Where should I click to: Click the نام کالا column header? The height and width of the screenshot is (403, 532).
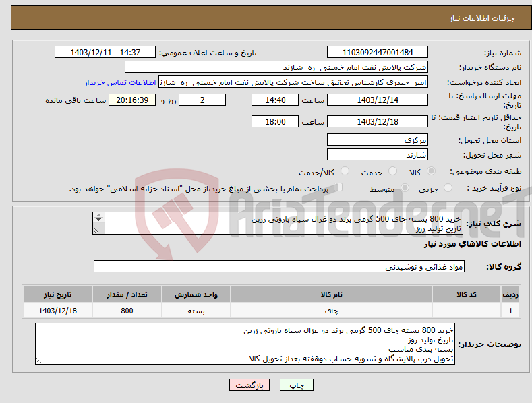pos(331,294)
